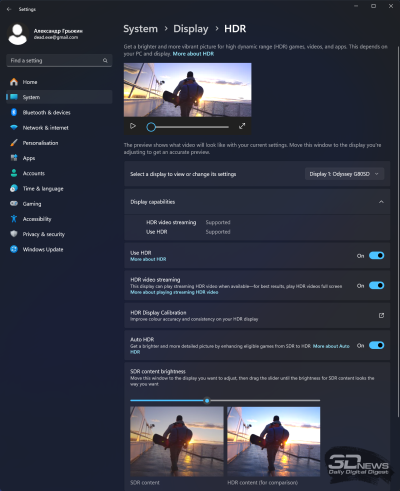Click the back arrow in title bar
400x491 pixels.
(9, 9)
